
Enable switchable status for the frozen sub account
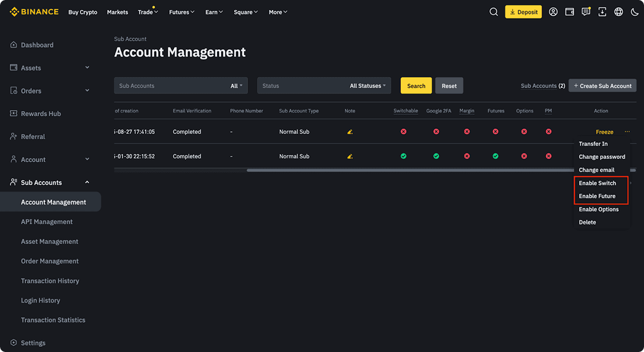point(599,183)
